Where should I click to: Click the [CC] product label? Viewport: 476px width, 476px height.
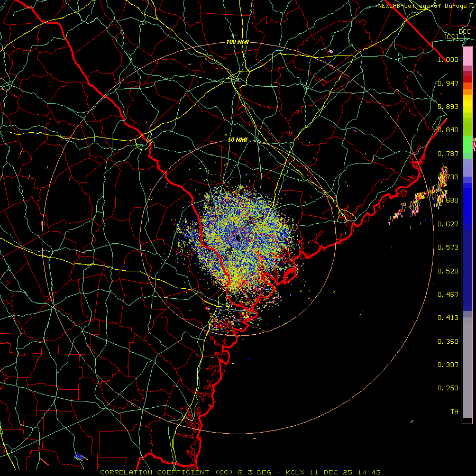point(452,36)
